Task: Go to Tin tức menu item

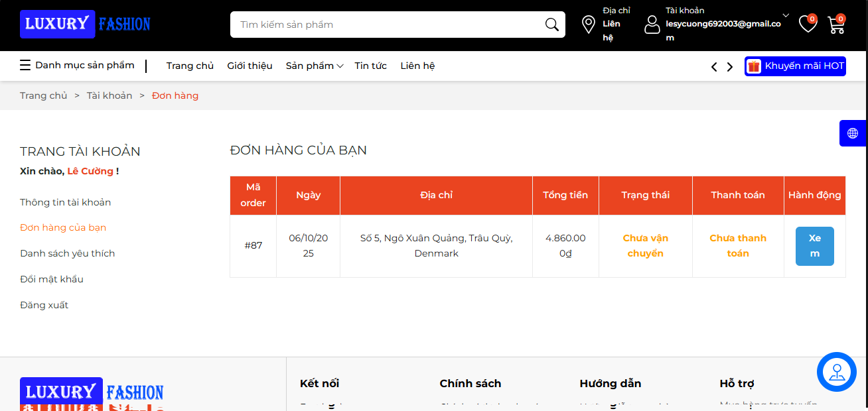Action: [x=370, y=66]
